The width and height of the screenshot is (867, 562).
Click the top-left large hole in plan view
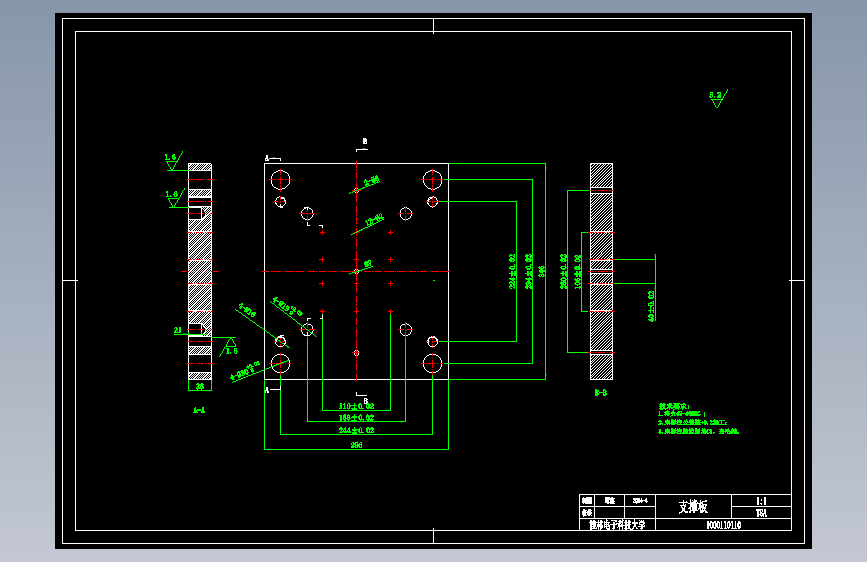click(x=280, y=180)
